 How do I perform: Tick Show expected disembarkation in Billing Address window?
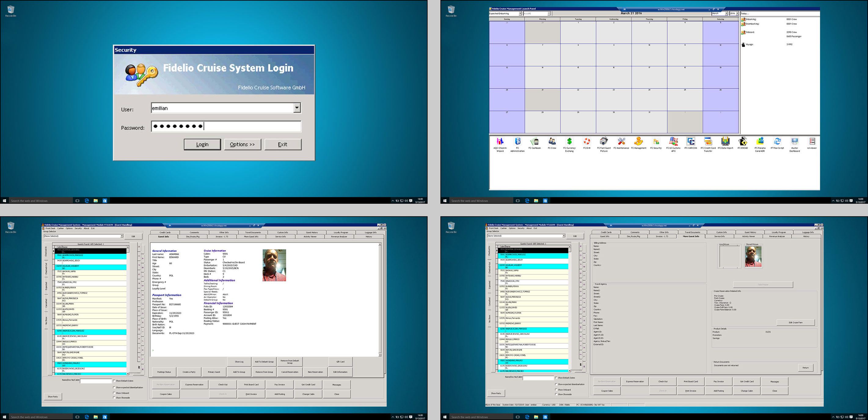click(x=556, y=384)
